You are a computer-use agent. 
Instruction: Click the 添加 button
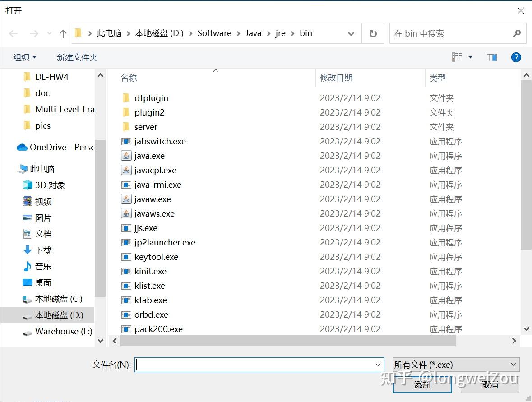(x=422, y=385)
